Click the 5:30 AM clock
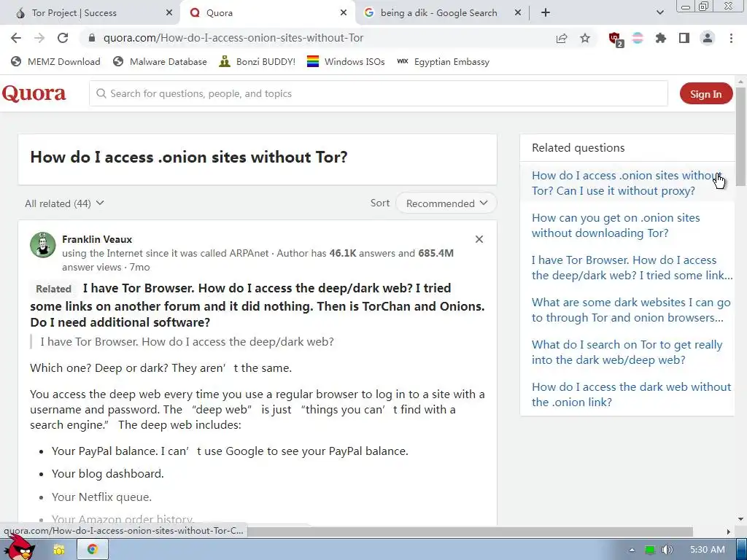The height and width of the screenshot is (560, 747). click(708, 550)
